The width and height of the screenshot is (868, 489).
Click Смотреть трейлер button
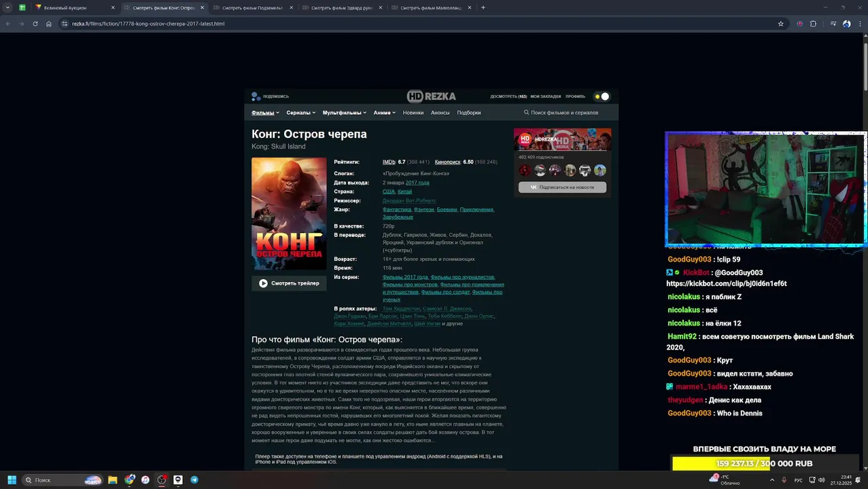click(289, 283)
